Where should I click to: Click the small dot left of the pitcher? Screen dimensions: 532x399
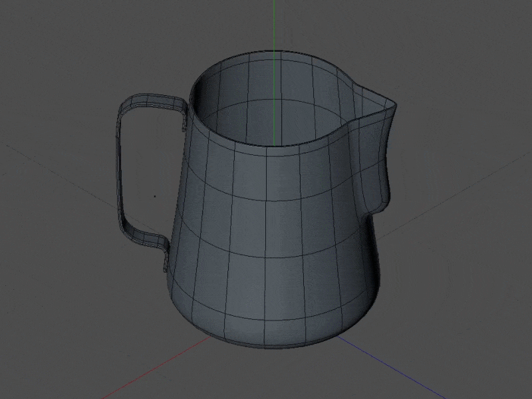[x=155, y=197]
